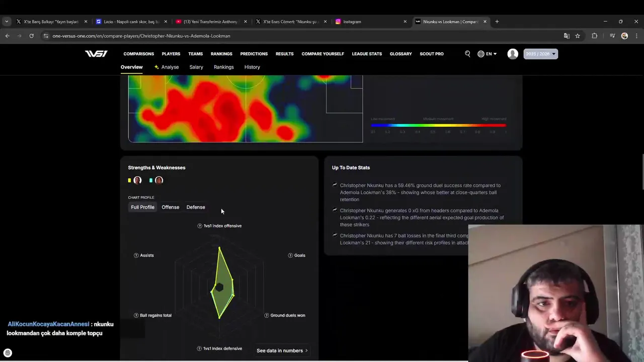Switch to the Rankings sub-tab
Image resolution: width=644 pixels, height=362 pixels.
[224, 67]
